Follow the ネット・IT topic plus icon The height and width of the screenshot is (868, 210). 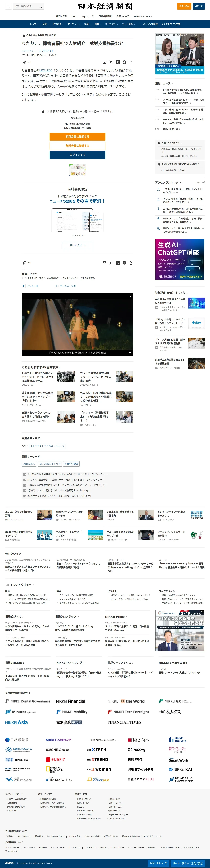coord(24,286)
